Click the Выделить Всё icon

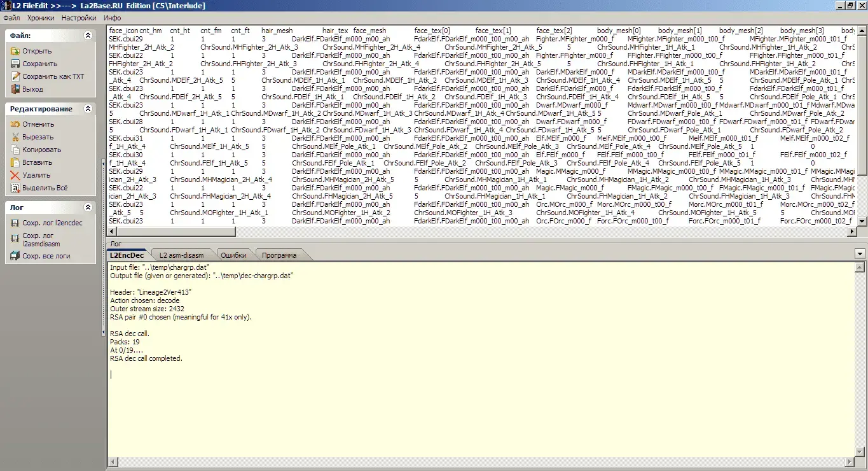coord(15,188)
